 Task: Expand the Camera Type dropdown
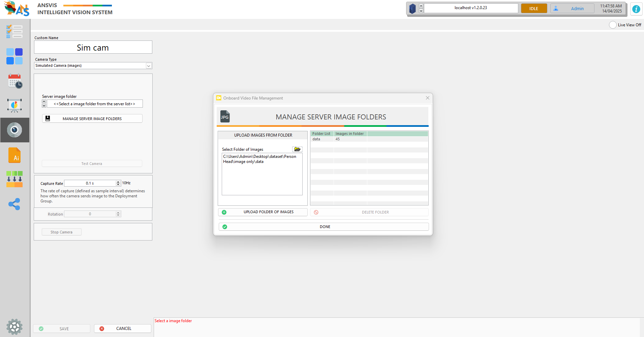[x=148, y=66]
